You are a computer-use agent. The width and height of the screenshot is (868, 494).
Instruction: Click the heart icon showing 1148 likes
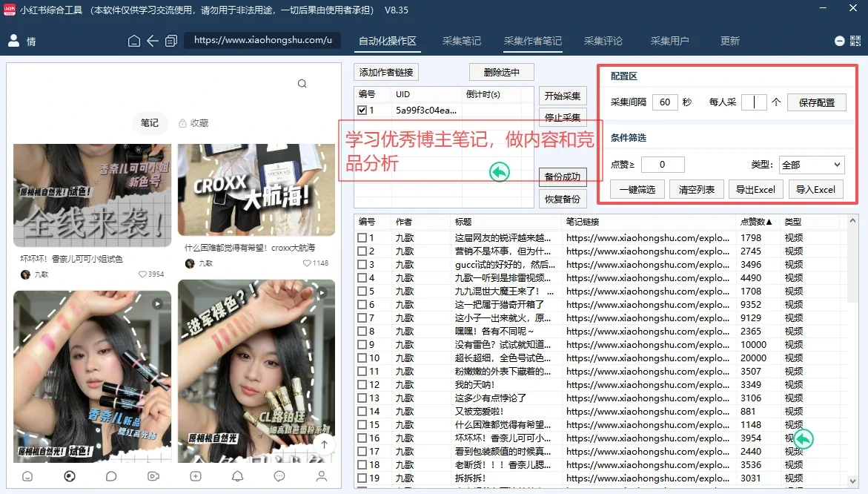307,263
